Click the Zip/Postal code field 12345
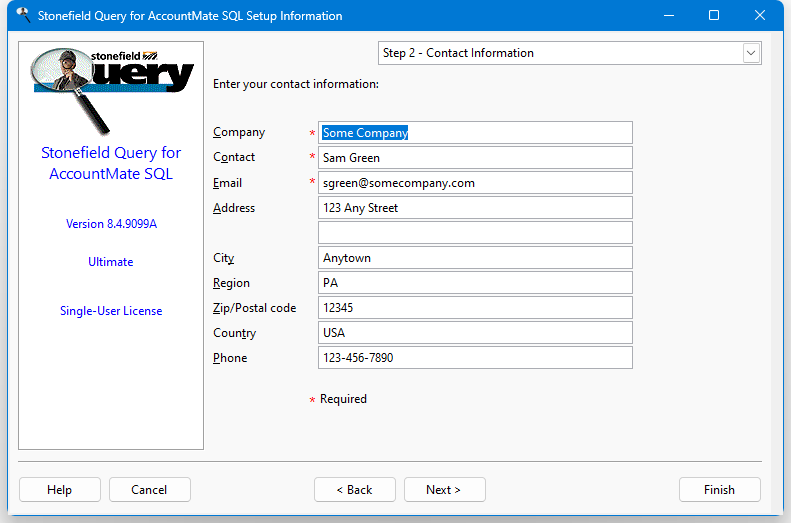791x523 pixels. (x=475, y=308)
